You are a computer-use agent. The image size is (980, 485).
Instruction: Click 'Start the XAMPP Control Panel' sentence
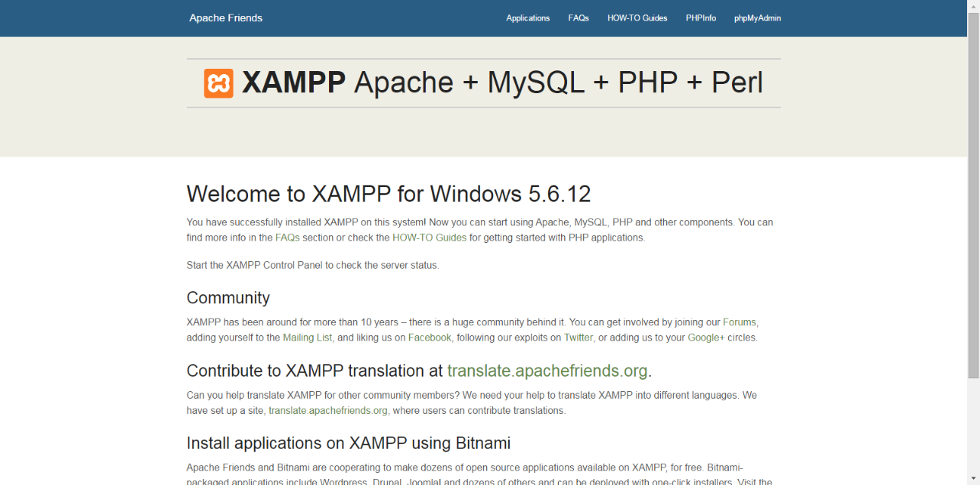pyautogui.click(x=313, y=266)
